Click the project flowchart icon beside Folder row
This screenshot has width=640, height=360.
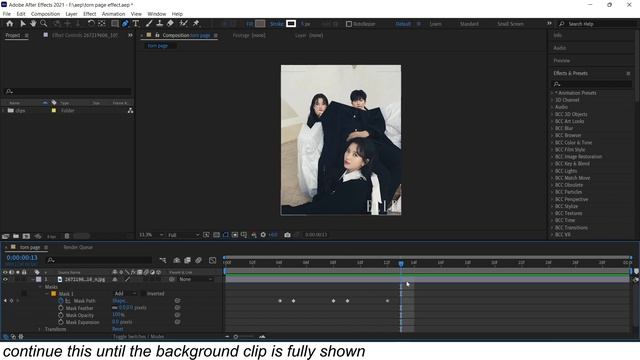(x=130, y=111)
